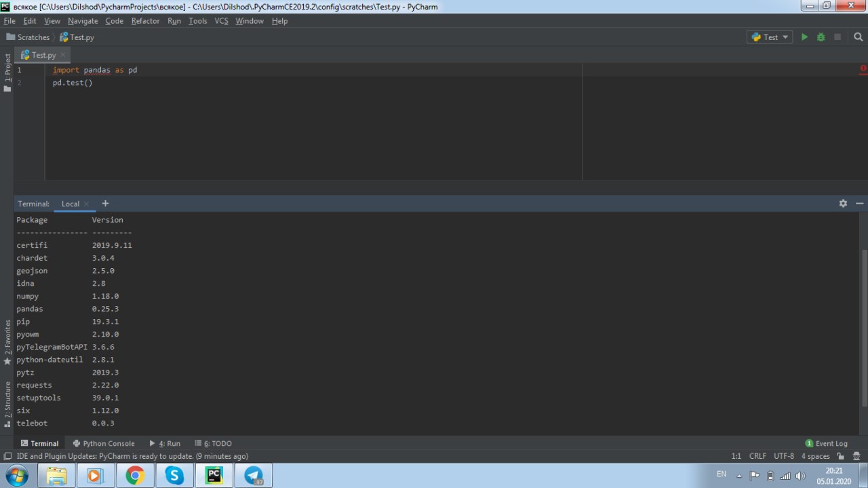This screenshot has height=488, width=868.
Task: Toggle the read-only lock icon
Action: point(840,456)
